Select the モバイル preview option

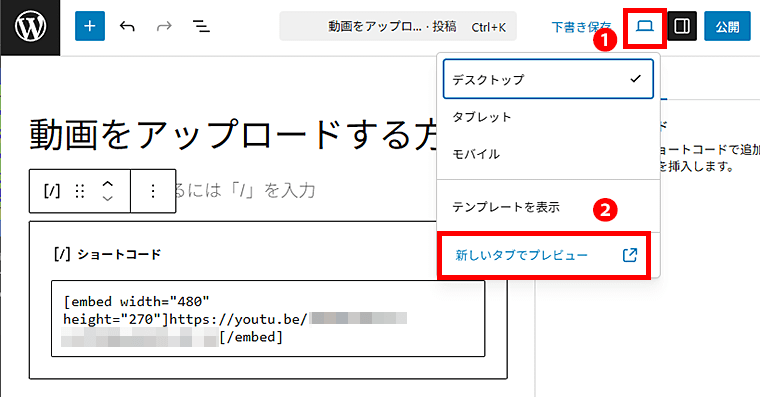click(548, 154)
